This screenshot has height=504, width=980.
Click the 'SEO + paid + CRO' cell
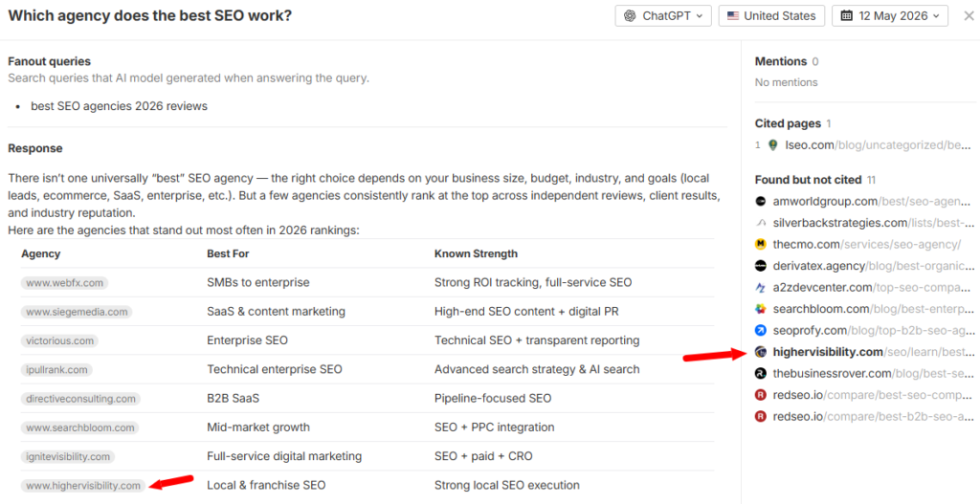tap(483, 456)
